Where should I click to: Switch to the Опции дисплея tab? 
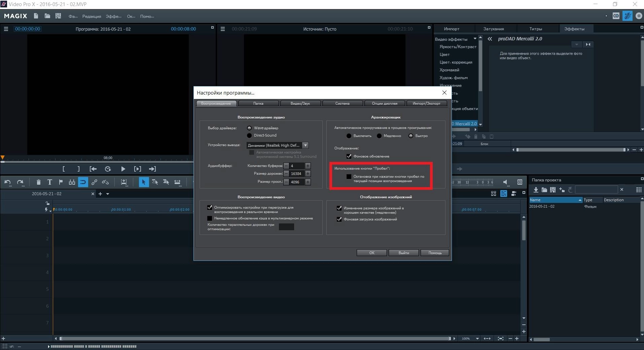[x=385, y=103]
